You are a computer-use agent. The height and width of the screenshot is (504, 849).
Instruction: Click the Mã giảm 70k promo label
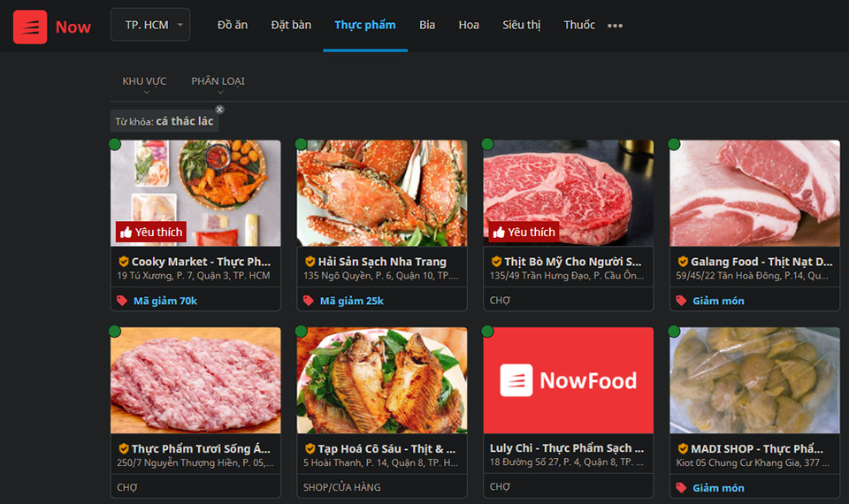pos(165,301)
